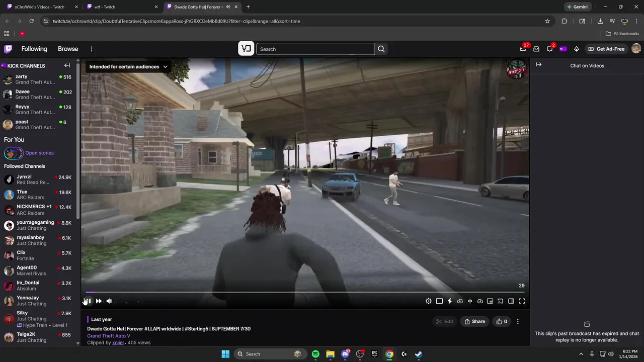Screen dimensions: 644x362
Task: Open the apps grid in bookmarks bar
Action: (x=7, y=34)
